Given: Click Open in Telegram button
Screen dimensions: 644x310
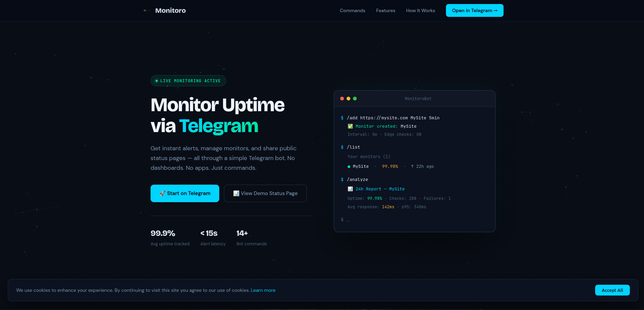Looking at the screenshot, I should click(x=475, y=10).
